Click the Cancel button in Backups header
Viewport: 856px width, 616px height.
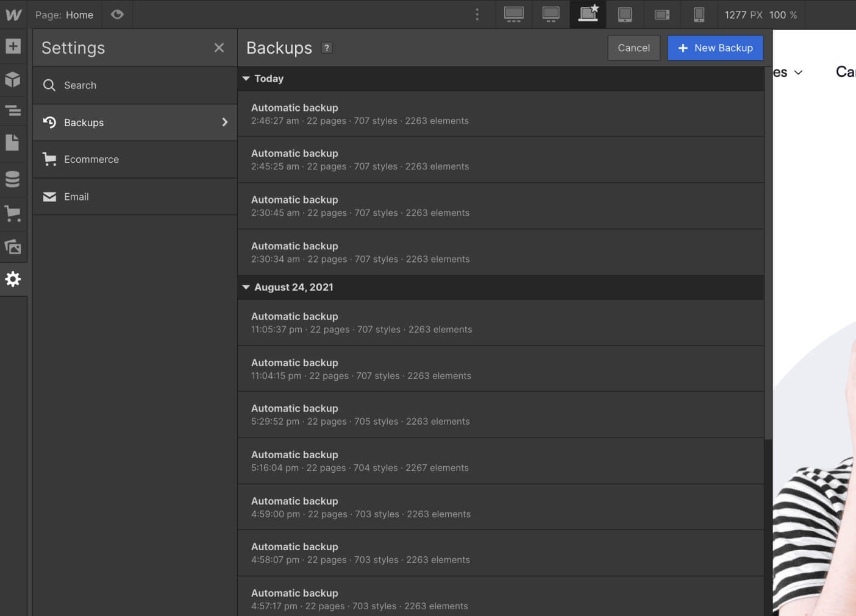click(633, 48)
